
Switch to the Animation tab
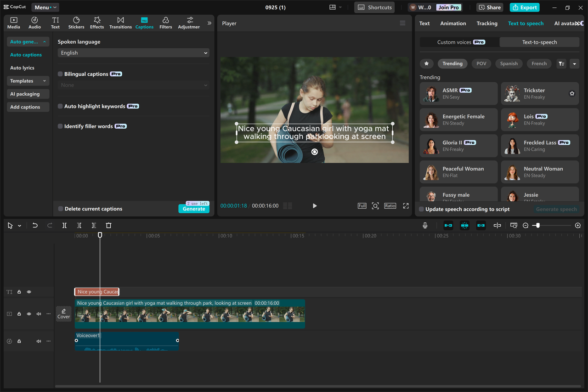[453, 23]
